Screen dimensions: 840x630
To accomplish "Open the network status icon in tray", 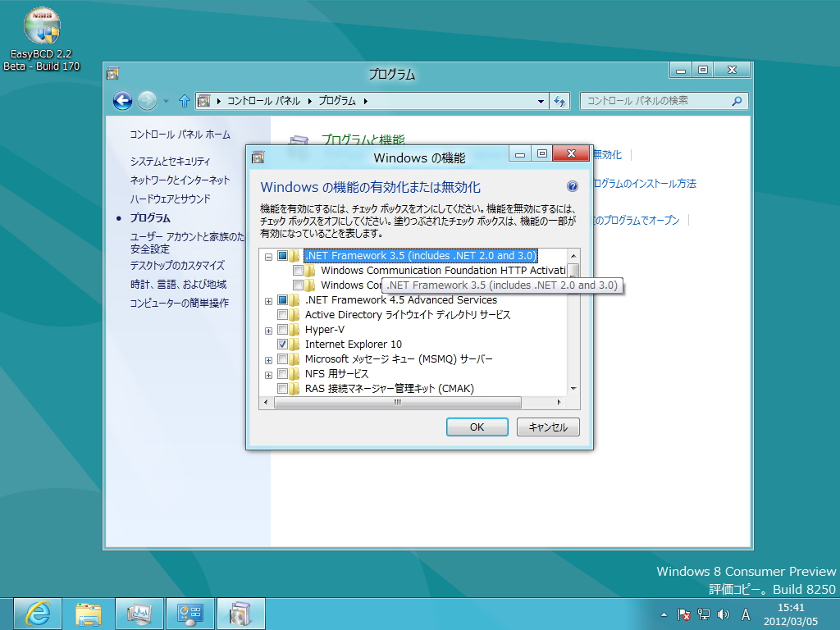I will 703,613.
